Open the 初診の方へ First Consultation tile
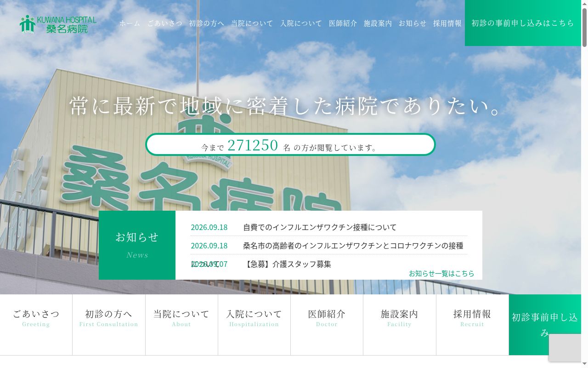This screenshot has width=588, height=368. click(x=109, y=325)
